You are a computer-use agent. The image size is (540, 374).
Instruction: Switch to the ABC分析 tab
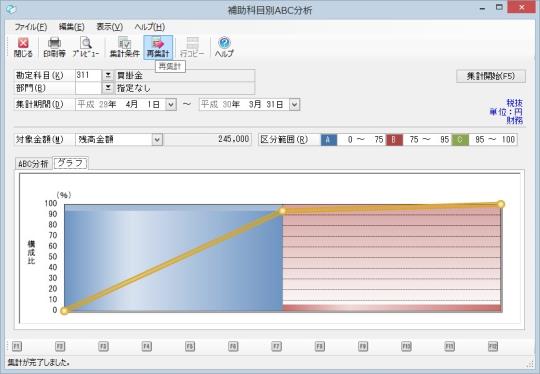pos(33,164)
